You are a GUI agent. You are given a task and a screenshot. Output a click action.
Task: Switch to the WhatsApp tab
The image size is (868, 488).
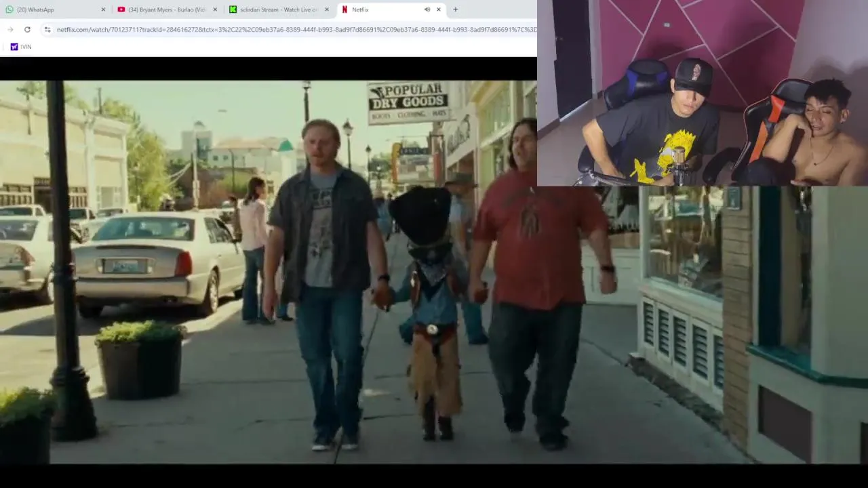pyautogui.click(x=54, y=9)
